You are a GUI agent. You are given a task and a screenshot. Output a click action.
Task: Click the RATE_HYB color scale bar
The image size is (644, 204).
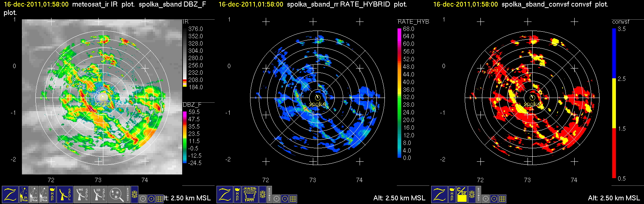click(x=399, y=93)
